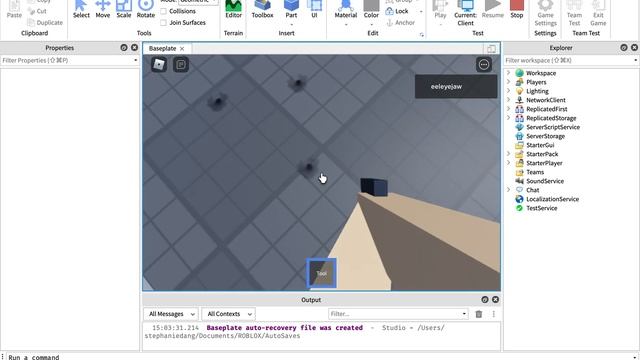The image size is (640, 360).
Task: Open the Filter Properties dropdown arrow
Action: click(136, 60)
